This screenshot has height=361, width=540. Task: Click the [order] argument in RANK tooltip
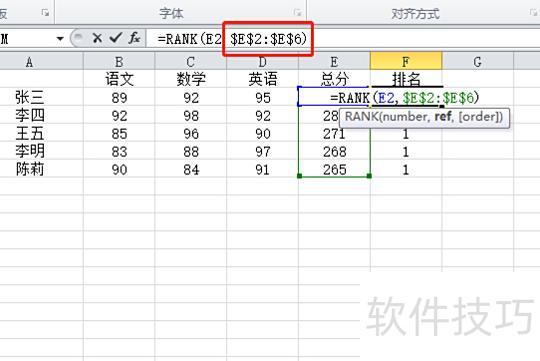[478, 117]
